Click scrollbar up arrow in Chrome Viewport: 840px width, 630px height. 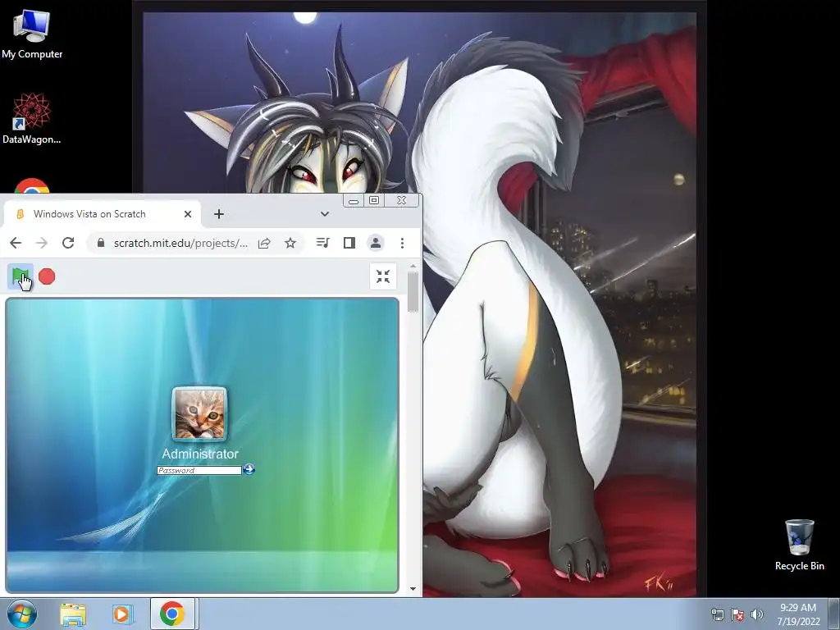pyautogui.click(x=413, y=266)
